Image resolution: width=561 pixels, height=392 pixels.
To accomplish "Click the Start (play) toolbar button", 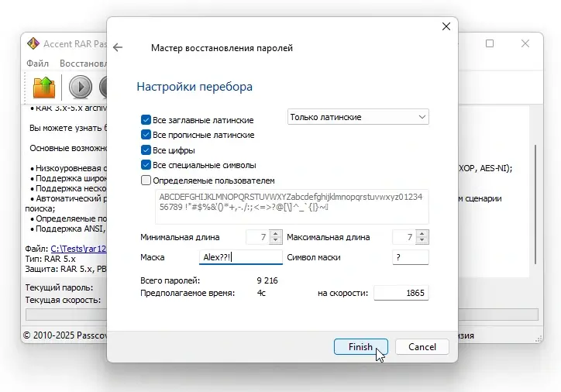I will (80, 87).
